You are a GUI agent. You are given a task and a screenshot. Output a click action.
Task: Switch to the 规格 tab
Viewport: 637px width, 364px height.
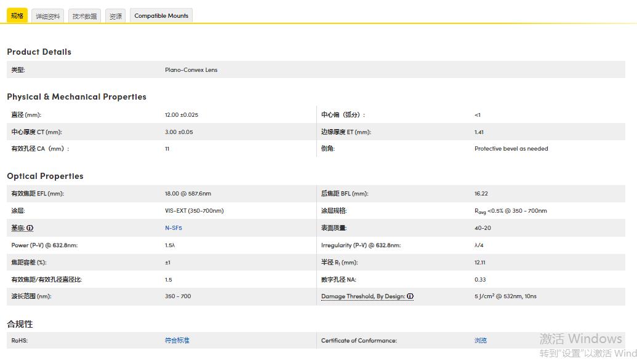(17, 16)
